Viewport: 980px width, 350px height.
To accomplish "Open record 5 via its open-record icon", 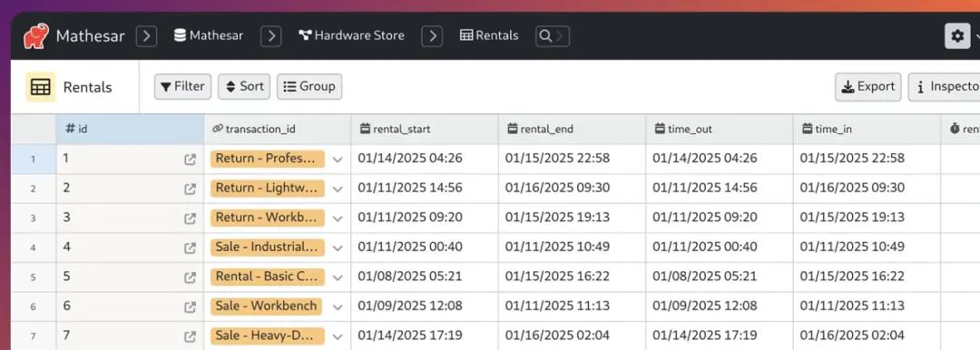I will coord(190,277).
